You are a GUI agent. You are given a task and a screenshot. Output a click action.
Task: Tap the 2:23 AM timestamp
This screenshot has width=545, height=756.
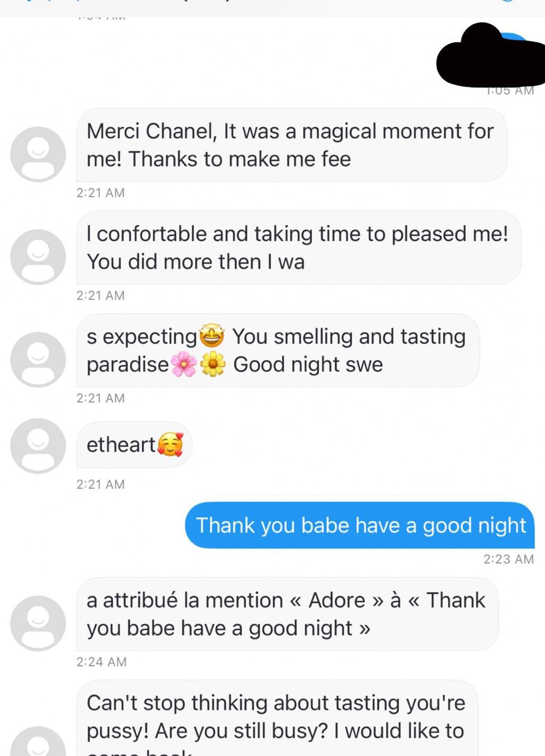click(x=508, y=559)
